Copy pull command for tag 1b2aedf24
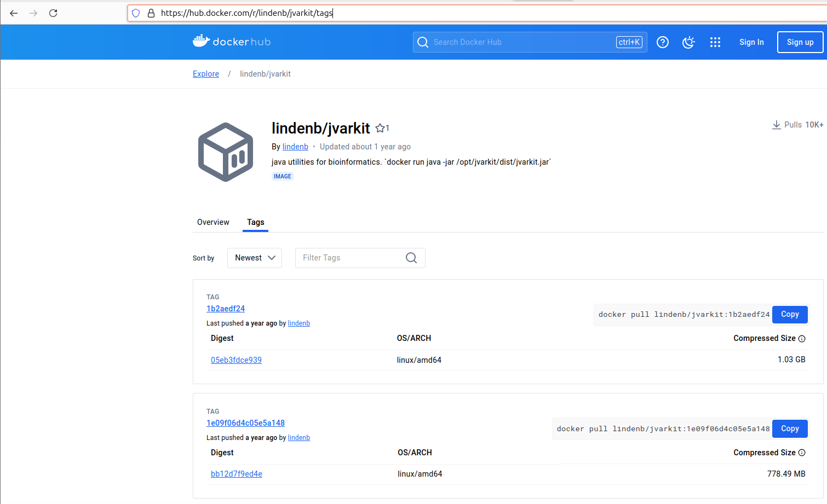This screenshot has height=504, width=827. click(x=790, y=314)
